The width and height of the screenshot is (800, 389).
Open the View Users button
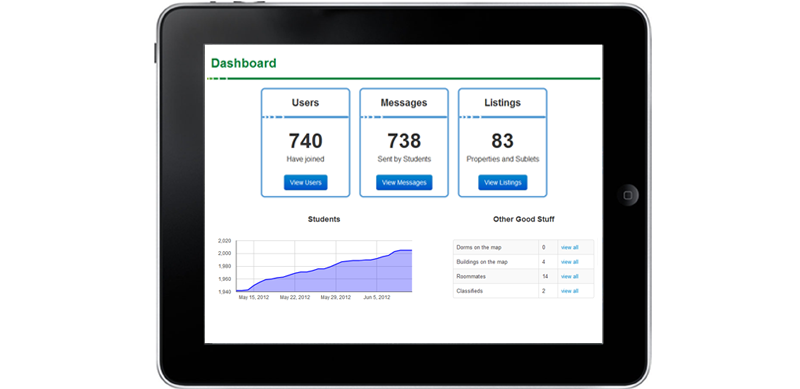[306, 183]
